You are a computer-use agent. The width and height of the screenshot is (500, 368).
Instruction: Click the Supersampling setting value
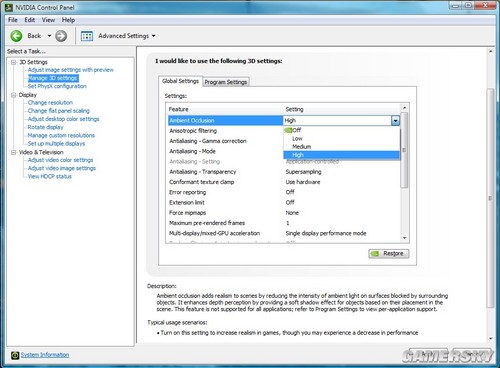[303, 172]
